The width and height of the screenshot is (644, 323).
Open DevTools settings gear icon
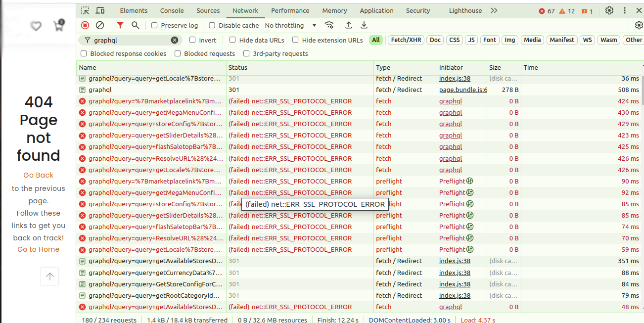609,10
